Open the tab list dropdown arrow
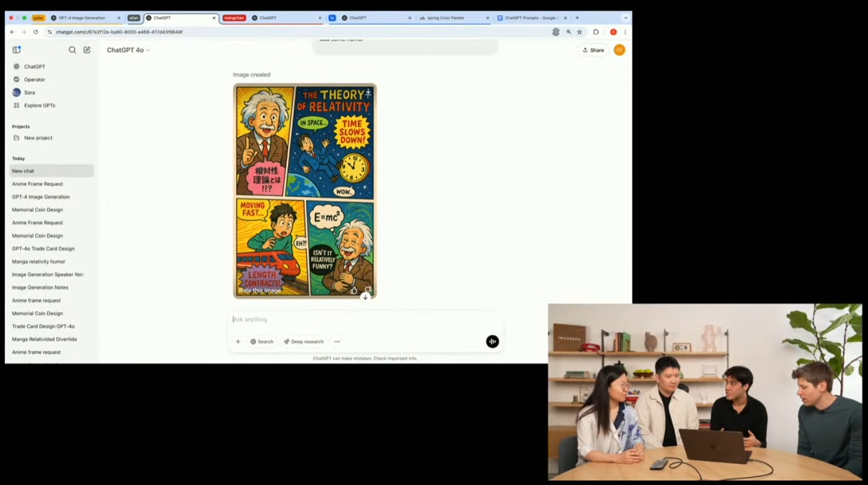The width and height of the screenshot is (868, 485). 625,18
